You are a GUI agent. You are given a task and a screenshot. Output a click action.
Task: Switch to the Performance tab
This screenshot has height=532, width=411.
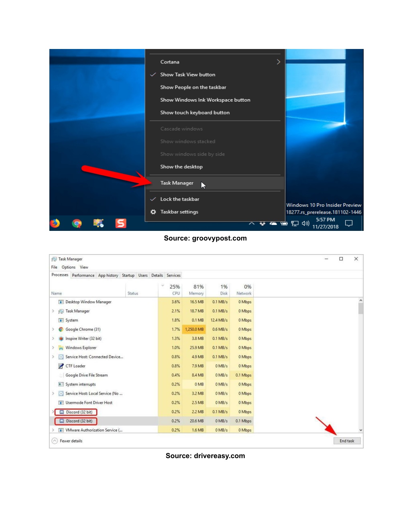(83, 275)
